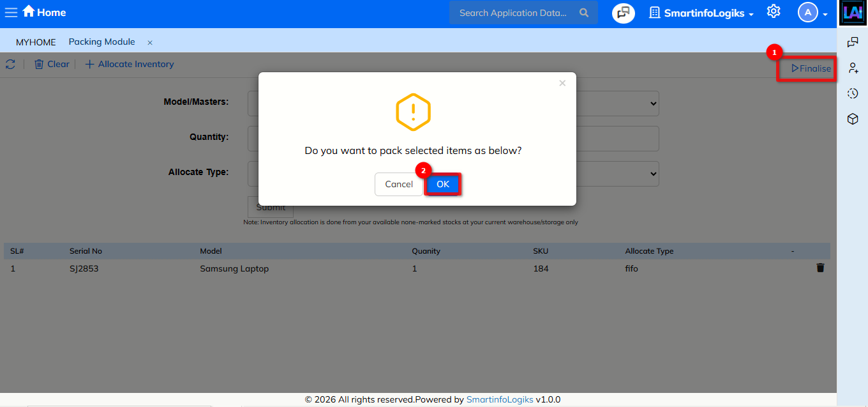The width and height of the screenshot is (868, 407).
Task: Click the LAI logo icon
Action: [x=853, y=13]
